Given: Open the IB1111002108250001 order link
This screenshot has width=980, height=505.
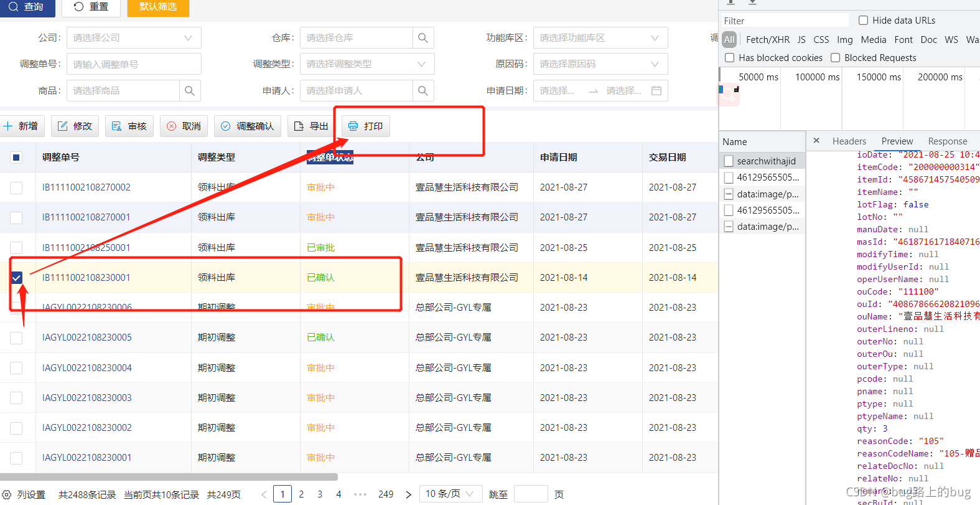Looking at the screenshot, I should [86, 248].
